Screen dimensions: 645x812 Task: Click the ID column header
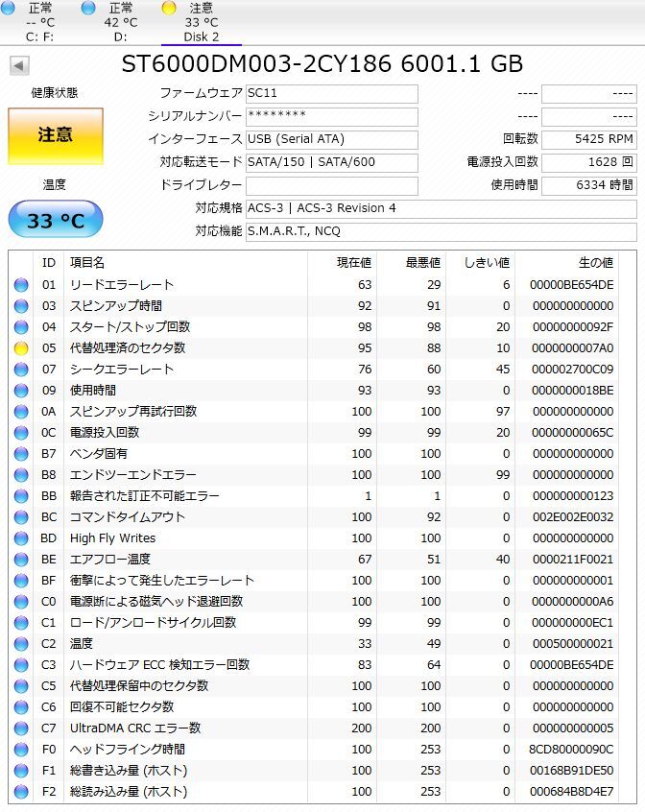point(49,263)
